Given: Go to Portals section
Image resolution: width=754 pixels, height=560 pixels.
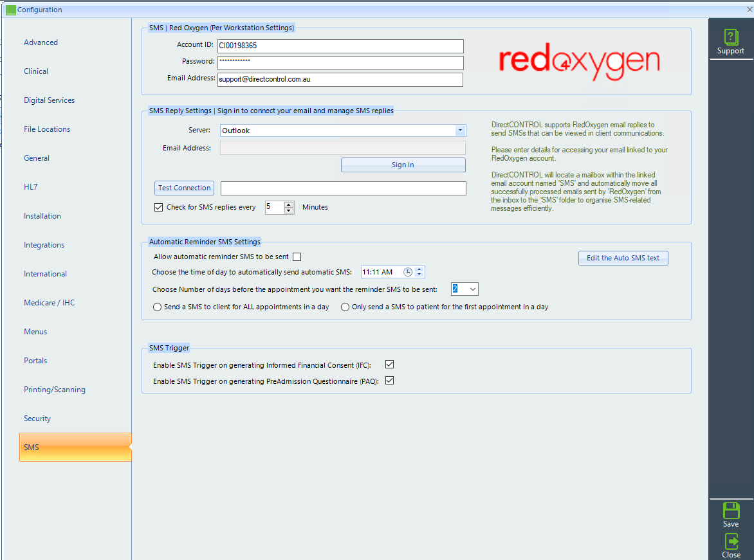Looking at the screenshot, I should coord(35,360).
